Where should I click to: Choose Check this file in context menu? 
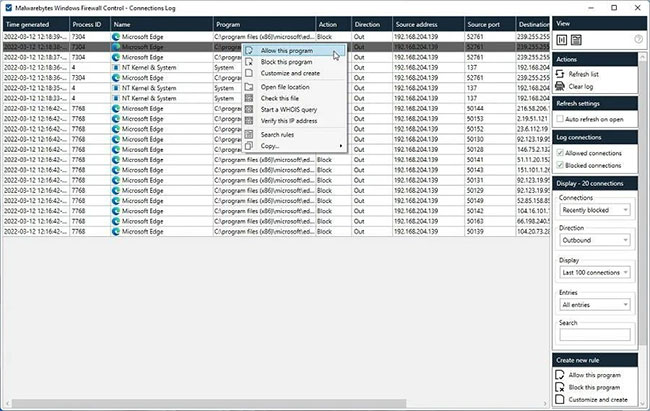[x=294, y=98]
